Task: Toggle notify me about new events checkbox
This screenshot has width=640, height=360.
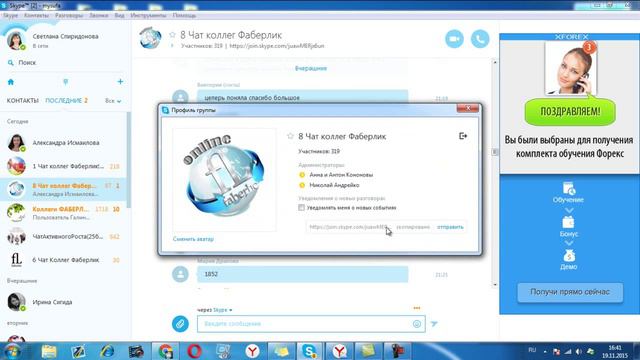Action: pyautogui.click(x=301, y=208)
